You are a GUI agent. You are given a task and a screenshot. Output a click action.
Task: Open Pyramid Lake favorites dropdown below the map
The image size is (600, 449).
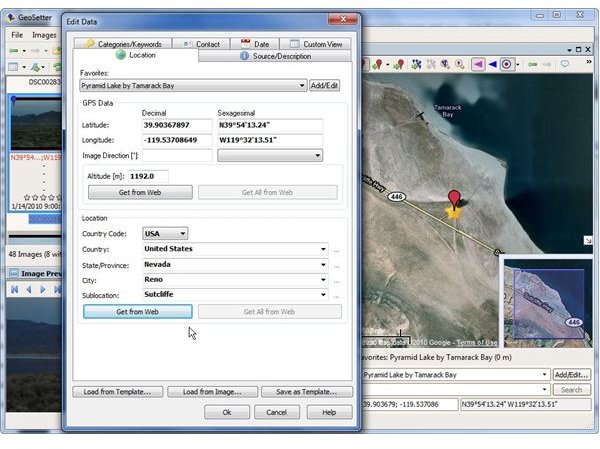(x=544, y=374)
